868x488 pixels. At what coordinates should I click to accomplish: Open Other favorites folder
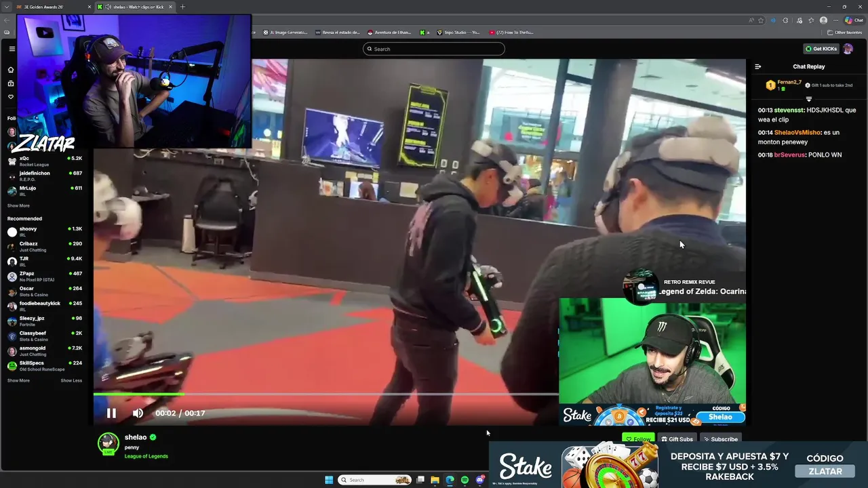click(x=844, y=32)
